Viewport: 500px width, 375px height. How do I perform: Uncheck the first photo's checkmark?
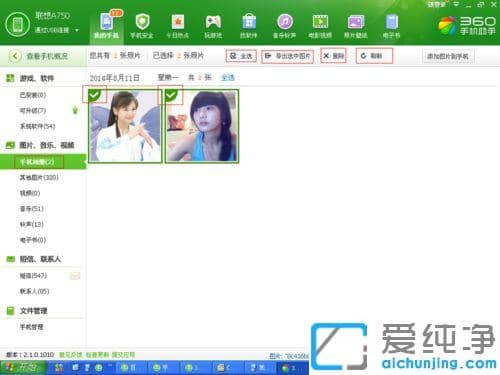pyautogui.click(x=94, y=95)
